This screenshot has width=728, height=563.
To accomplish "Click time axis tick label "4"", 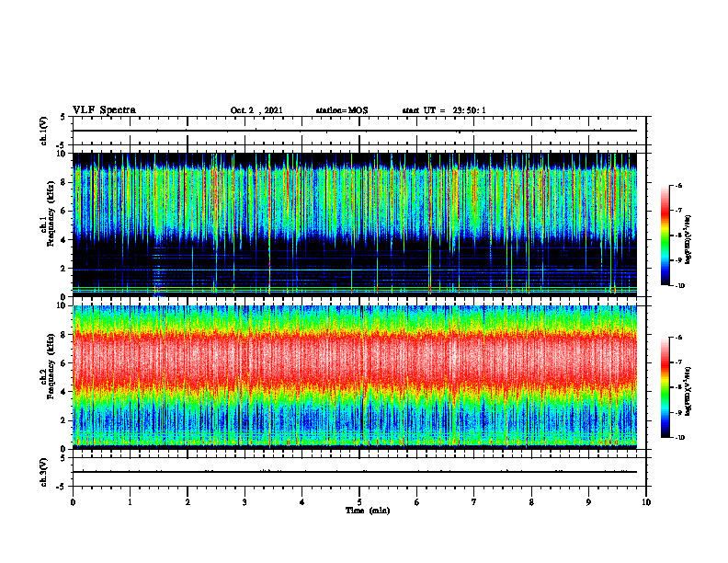I will pos(302,502).
